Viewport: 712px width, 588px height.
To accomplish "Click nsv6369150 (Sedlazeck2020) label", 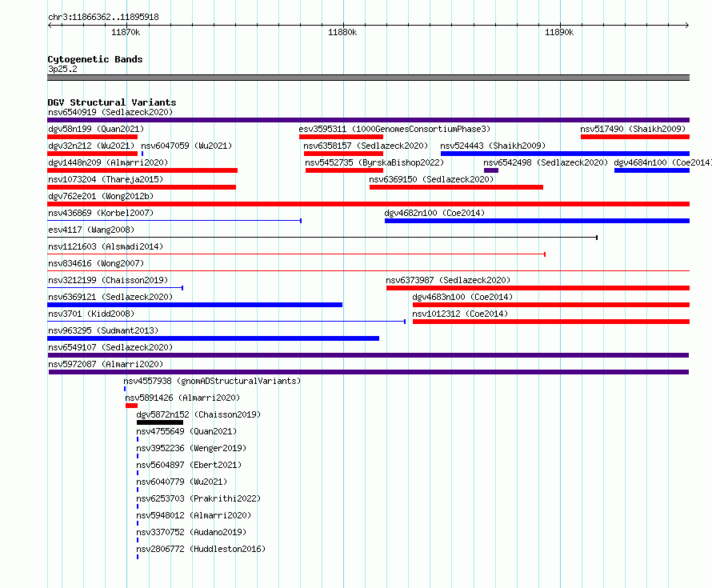I will [x=431, y=179].
